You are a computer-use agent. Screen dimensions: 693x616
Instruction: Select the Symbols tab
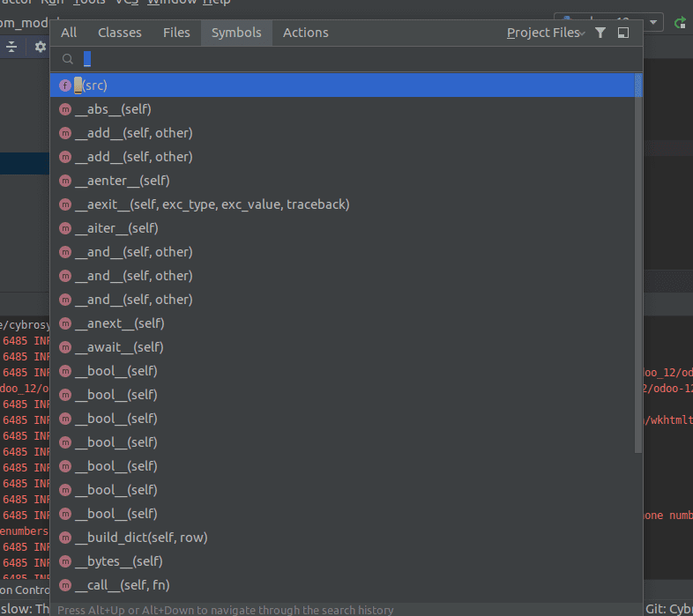pyautogui.click(x=236, y=33)
